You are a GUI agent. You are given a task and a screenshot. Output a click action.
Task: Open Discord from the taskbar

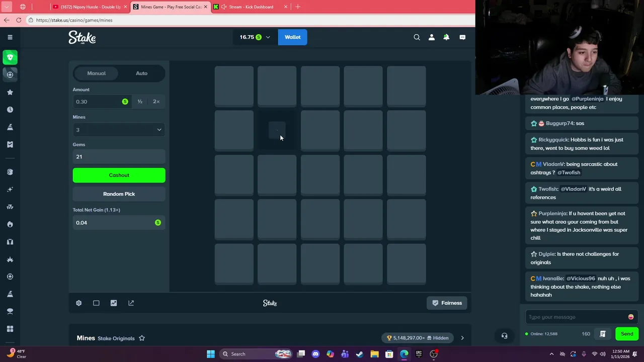coord(315,354)
